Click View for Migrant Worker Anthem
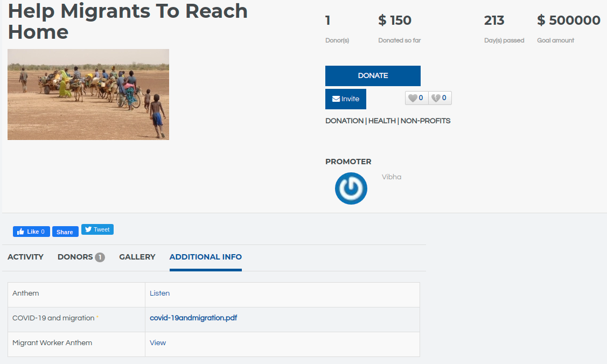607x364 pixels. click(158, 342)
